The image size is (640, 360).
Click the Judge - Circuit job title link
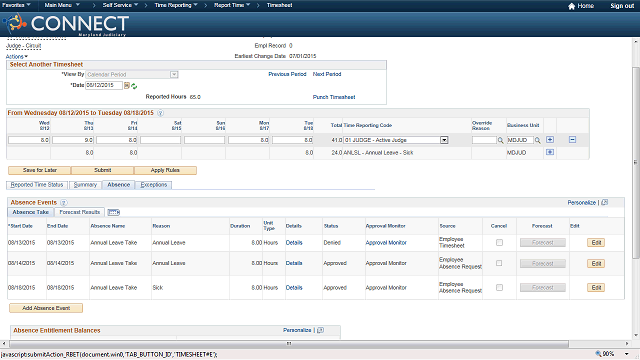coord(24,46)
